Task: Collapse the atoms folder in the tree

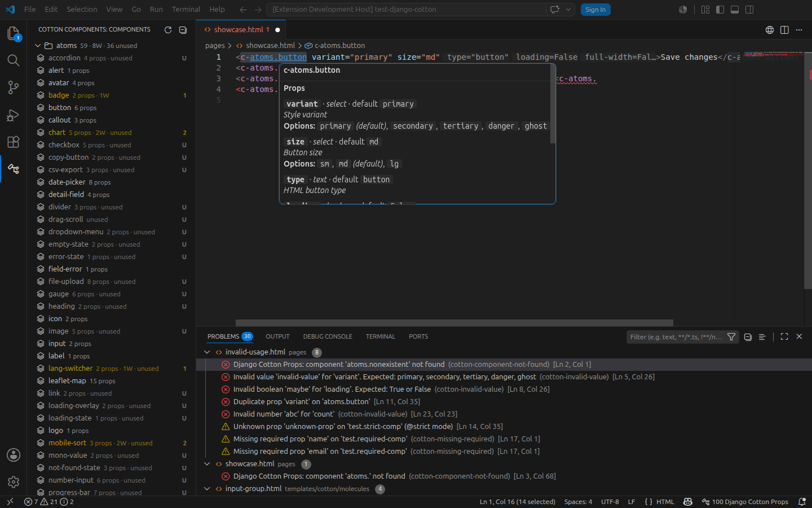Action: coord(38,46)
